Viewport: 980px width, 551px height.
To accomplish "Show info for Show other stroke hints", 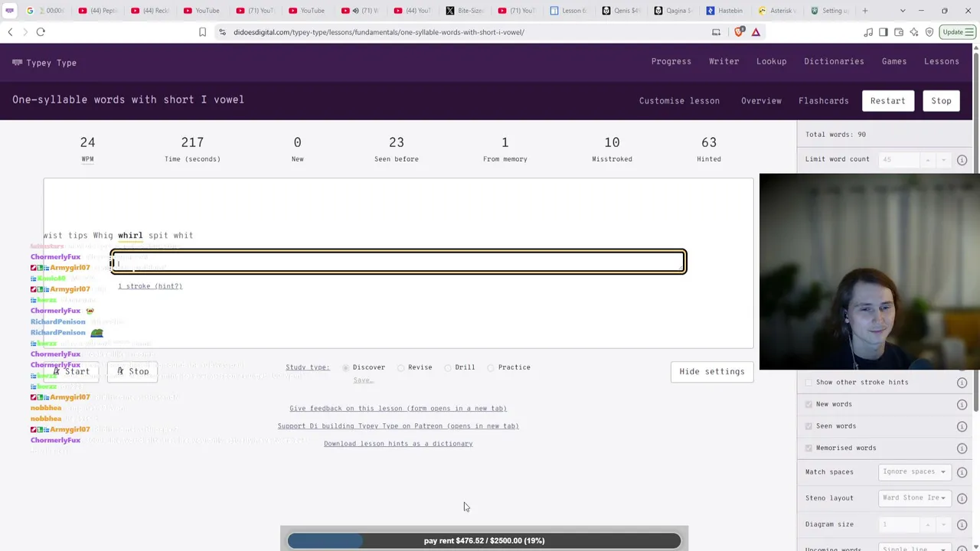I will tap(962, 383).
